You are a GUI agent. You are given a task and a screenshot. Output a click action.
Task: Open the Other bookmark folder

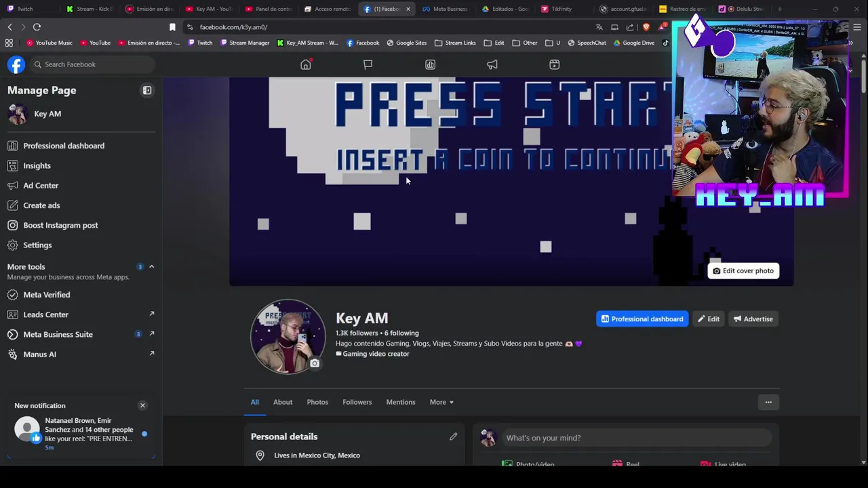pos(525,43)
